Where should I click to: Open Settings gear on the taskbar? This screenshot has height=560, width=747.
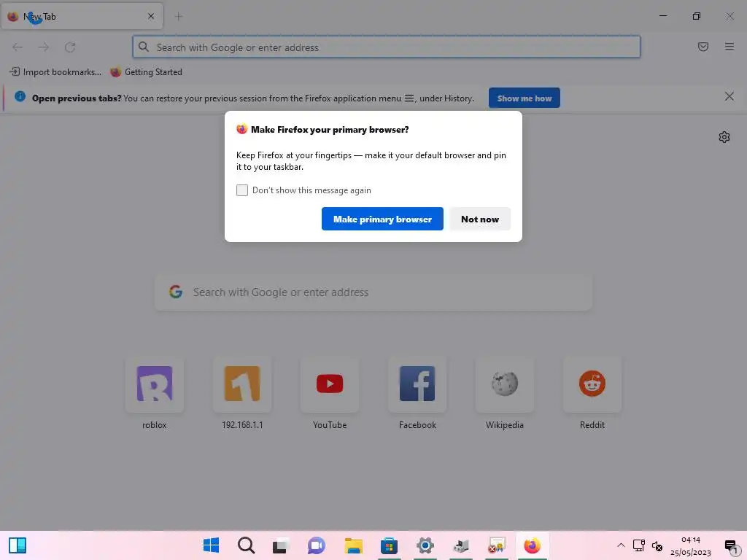click(x=425, y=545)
